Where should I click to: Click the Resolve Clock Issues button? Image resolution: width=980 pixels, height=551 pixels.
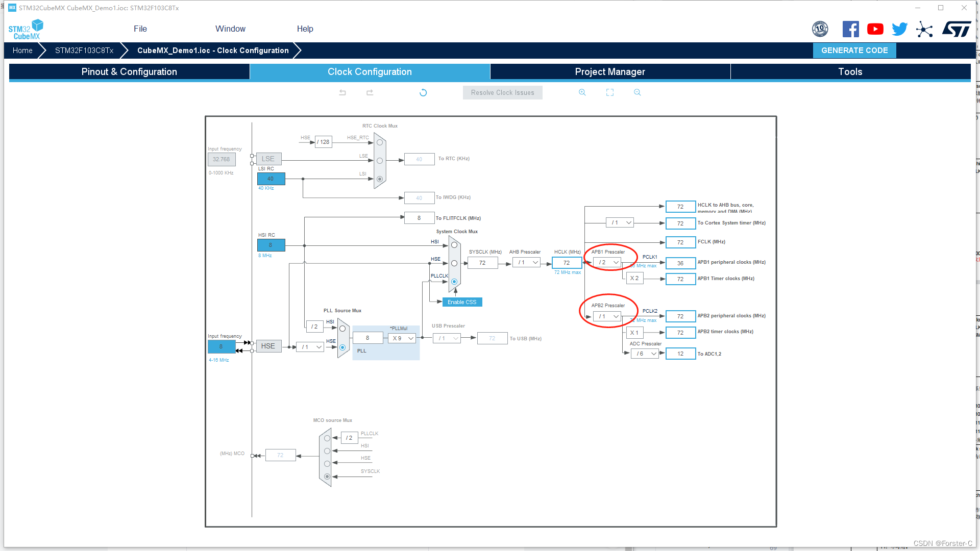pyautogui.click(x=503, y=92)
